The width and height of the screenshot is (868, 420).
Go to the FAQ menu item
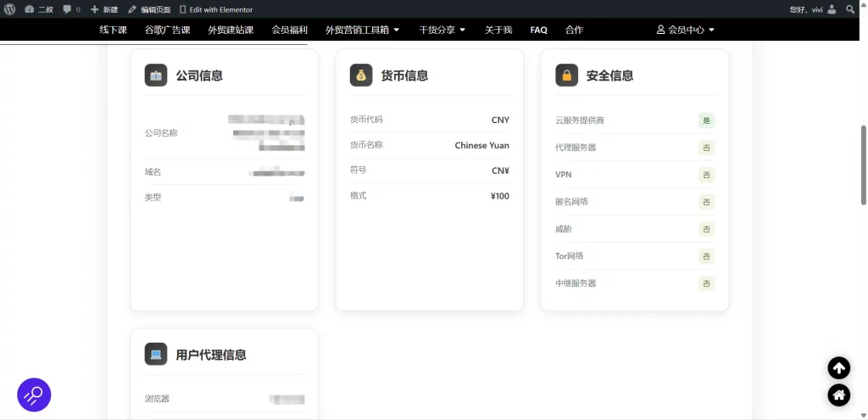coord(538,30)
